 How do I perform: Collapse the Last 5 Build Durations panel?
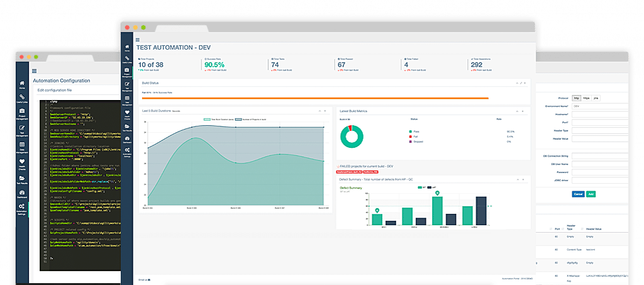pos(320,111)
